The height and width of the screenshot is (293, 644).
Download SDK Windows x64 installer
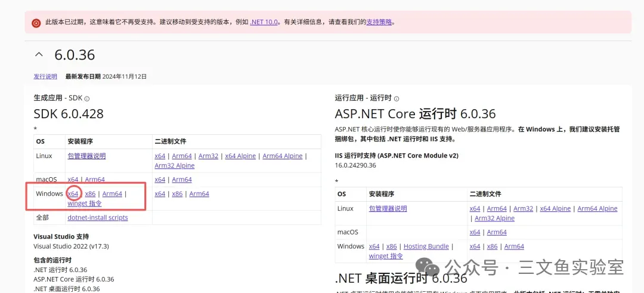[73, 193]
